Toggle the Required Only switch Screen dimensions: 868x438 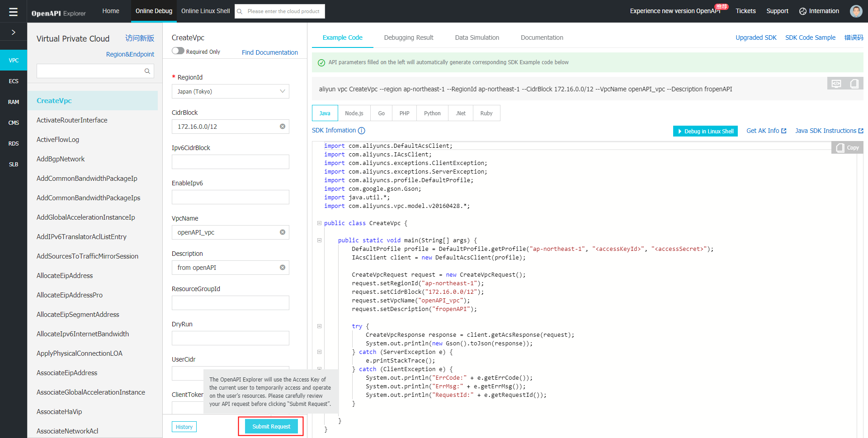tap(178, 51)
